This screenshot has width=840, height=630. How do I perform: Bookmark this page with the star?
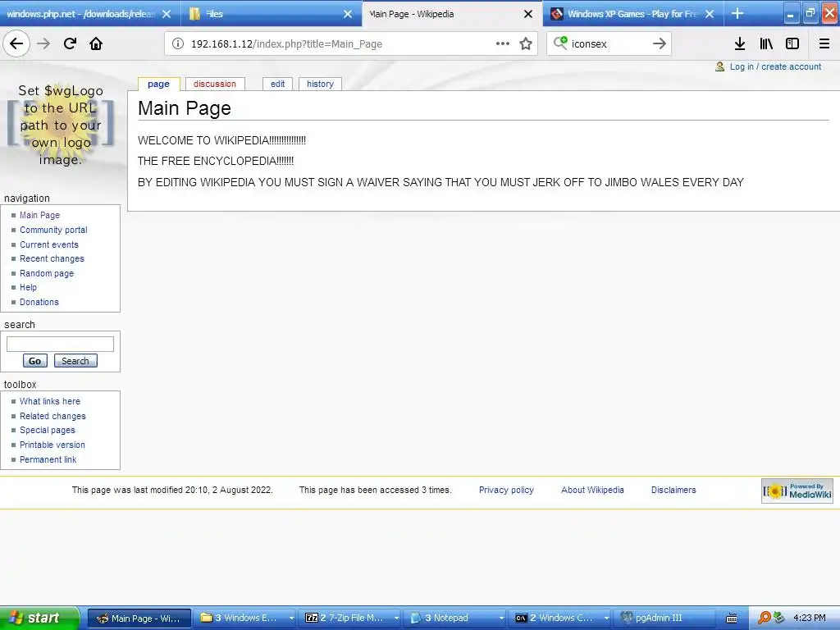(x=526, y=43)
